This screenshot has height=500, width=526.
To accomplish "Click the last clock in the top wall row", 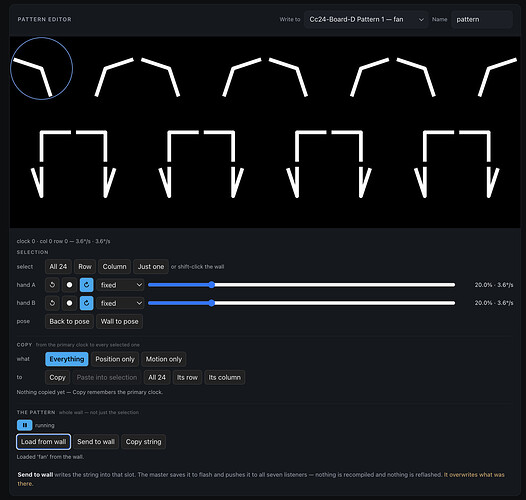I will pos(489,68).
